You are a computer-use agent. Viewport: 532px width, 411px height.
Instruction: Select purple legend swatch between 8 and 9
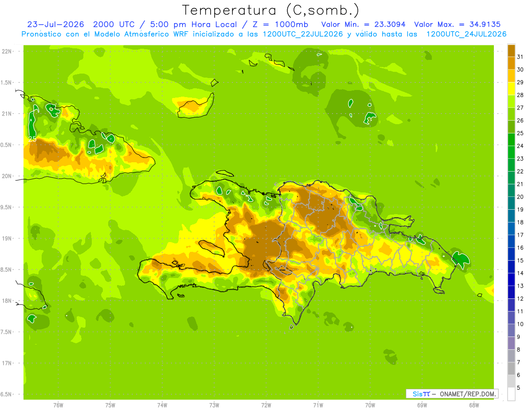coord(511,343)
